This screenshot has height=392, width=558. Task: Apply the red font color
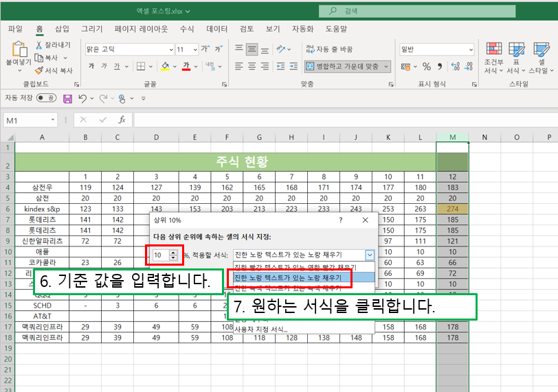[186, 66]
